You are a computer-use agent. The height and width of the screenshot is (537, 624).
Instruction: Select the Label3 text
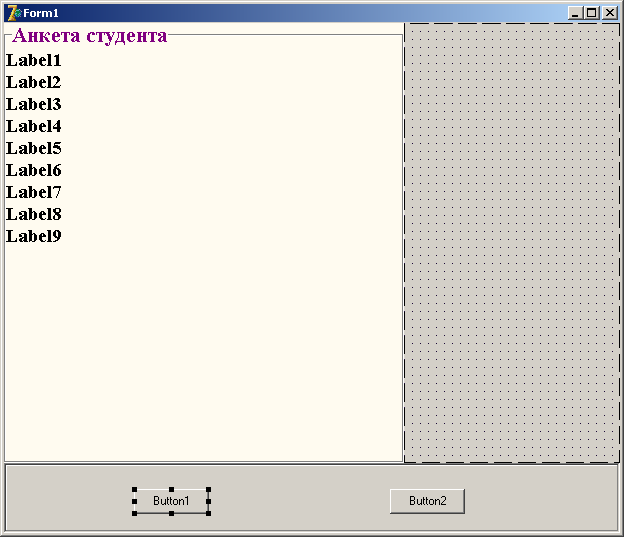[x=34, y=104]
